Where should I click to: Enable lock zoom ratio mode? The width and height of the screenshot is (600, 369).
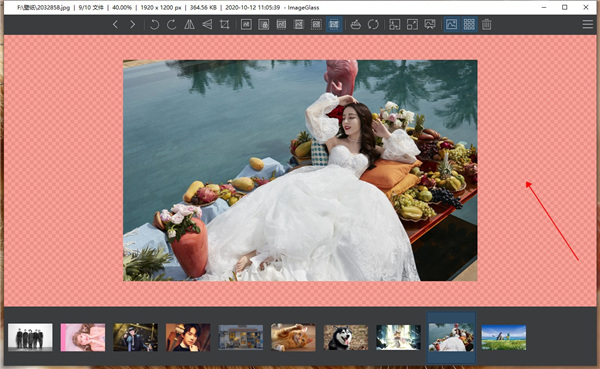[x=264, y=24]
